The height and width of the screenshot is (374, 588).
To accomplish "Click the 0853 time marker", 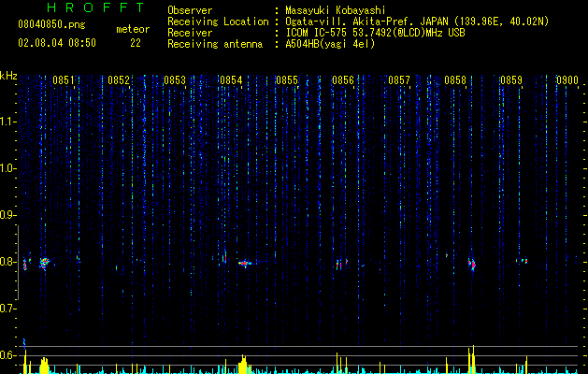I will pos(175,80).
